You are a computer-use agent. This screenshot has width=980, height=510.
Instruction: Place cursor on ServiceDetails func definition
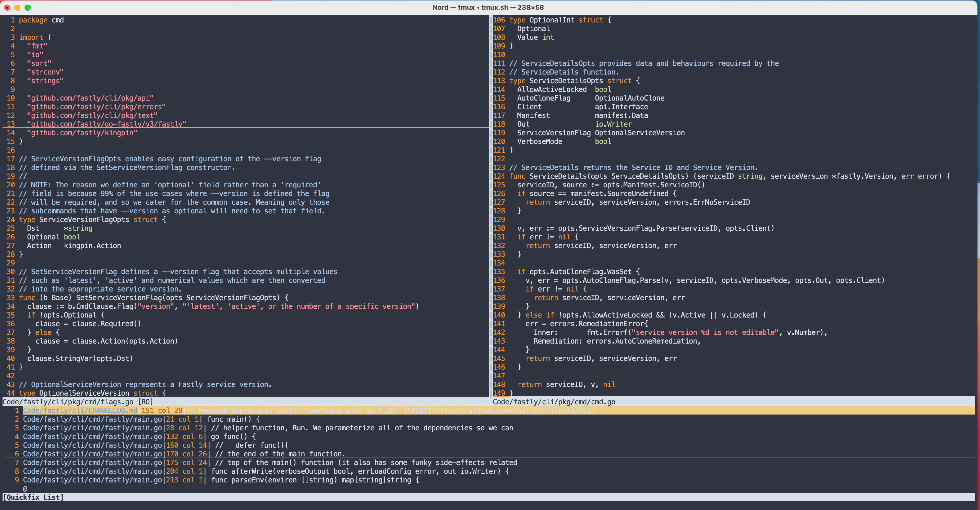(558, 176)
